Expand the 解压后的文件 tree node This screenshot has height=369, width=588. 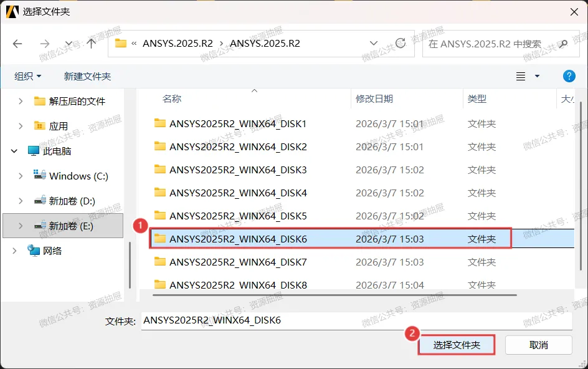coord(21,101)
